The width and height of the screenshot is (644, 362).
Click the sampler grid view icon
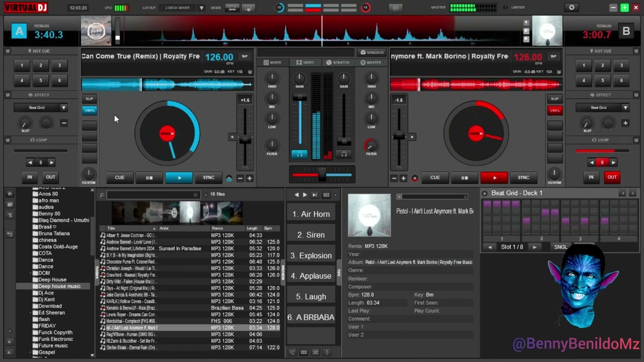pyautogui.click(x=326, y=195)
